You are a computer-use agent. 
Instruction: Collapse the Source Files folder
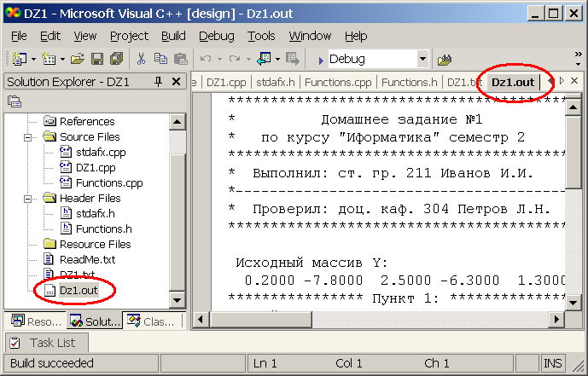[28, 137]
